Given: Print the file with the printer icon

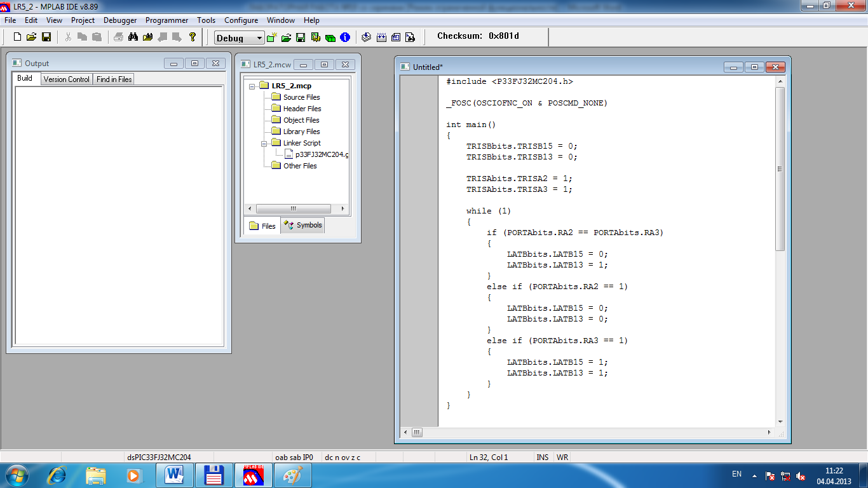Looking at the screenshot, I should pyautogui.click(x=118, y=37).
